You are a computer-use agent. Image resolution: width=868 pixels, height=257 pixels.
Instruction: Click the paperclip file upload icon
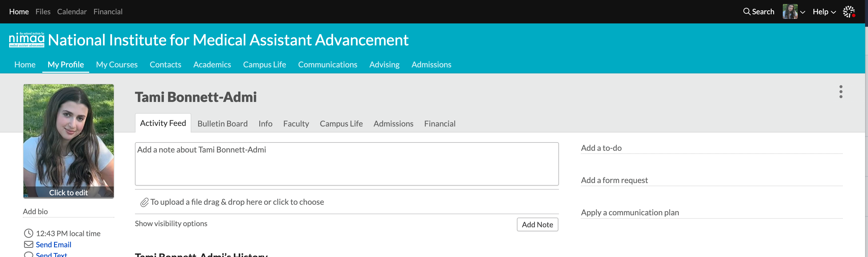(x=144, y=202)
